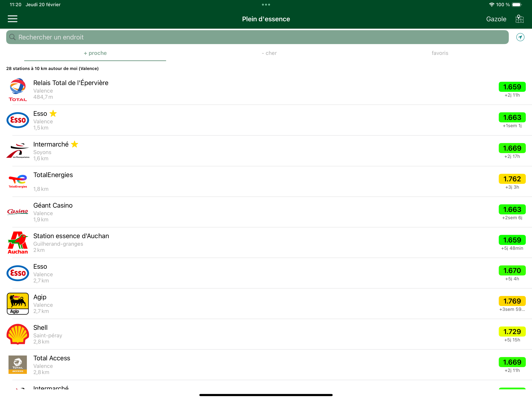The image size is (532, 399).
Task: Toggle favorite star on Intermarché station
Action: (75, 144)
